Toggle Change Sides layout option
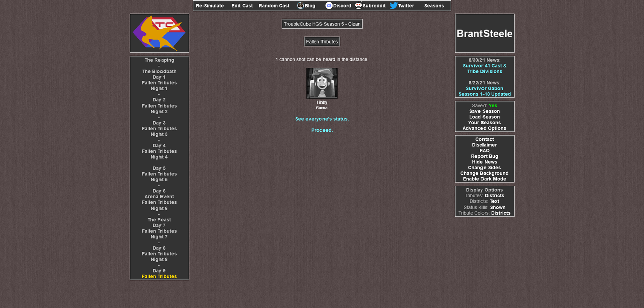The width and height of the screenshot is (644, 308). pyautogui.click(x=485, y=168)
